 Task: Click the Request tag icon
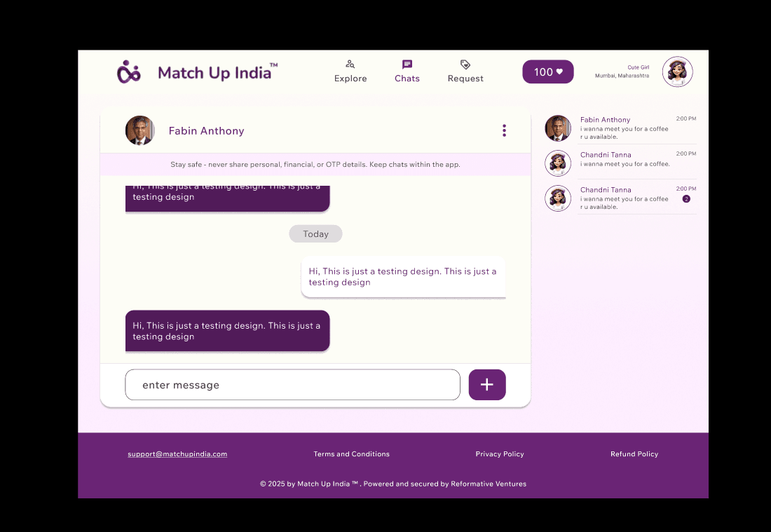pyautogui.click(x=465, y=64)
